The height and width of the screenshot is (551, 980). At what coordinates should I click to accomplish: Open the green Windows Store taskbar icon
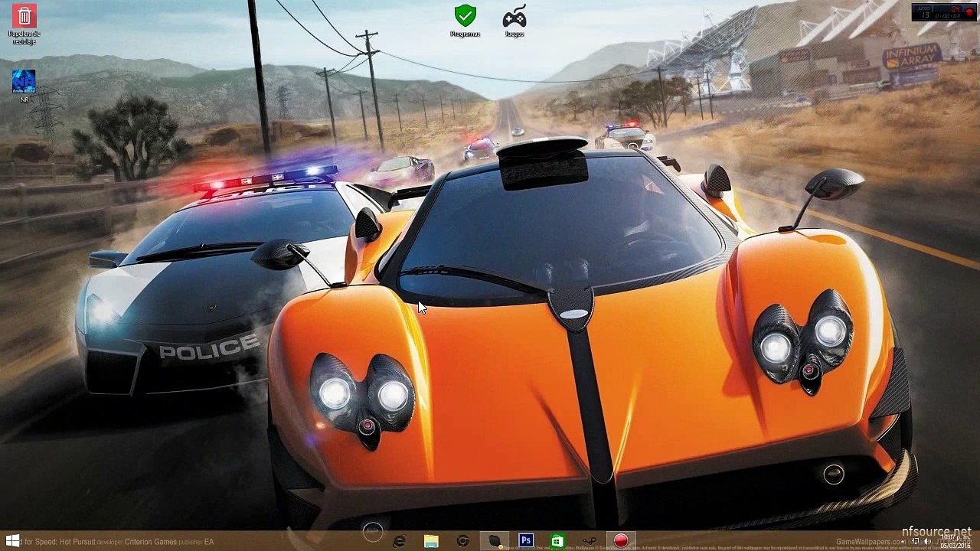557,541
